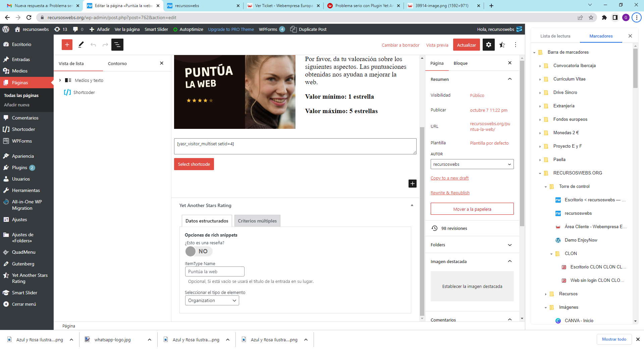Bookmark this page with star icon
This screenshot has height=349, width=644.
591,17
